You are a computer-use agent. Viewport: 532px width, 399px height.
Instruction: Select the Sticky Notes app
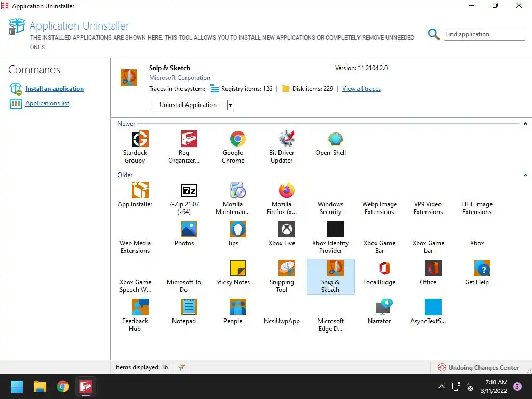[x=233, y=272]
